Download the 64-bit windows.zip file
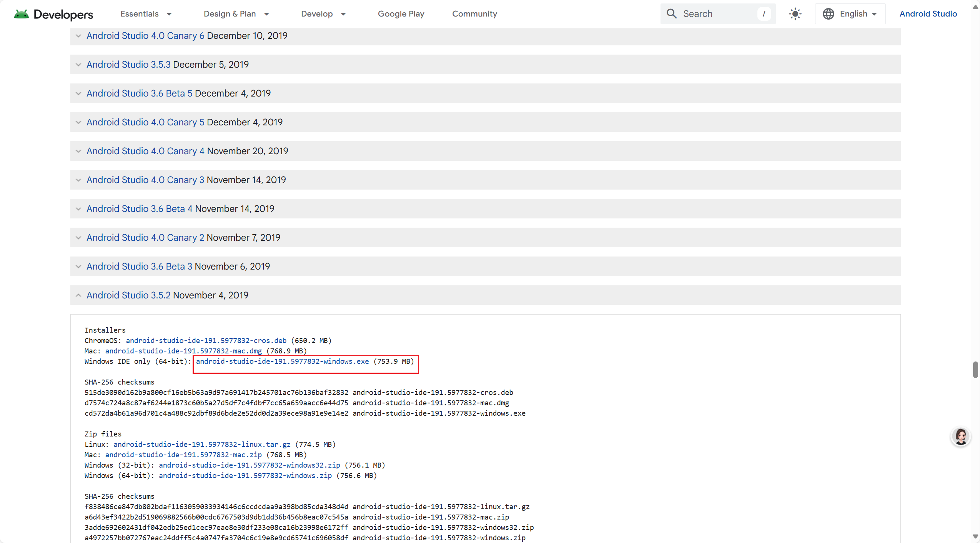This screenshot has height=543, width=980. [245, 476]
